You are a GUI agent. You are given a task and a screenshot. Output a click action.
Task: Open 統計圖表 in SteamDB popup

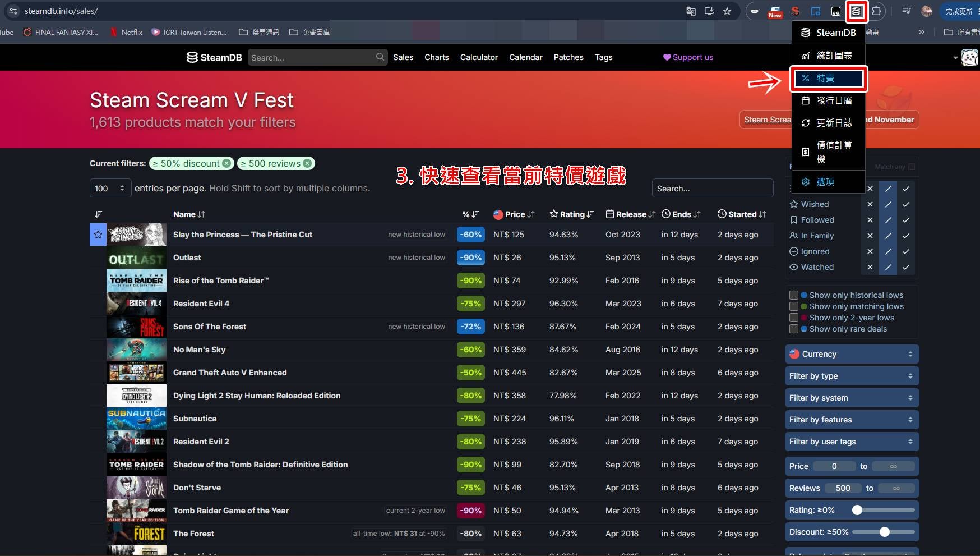pos(828,56)
